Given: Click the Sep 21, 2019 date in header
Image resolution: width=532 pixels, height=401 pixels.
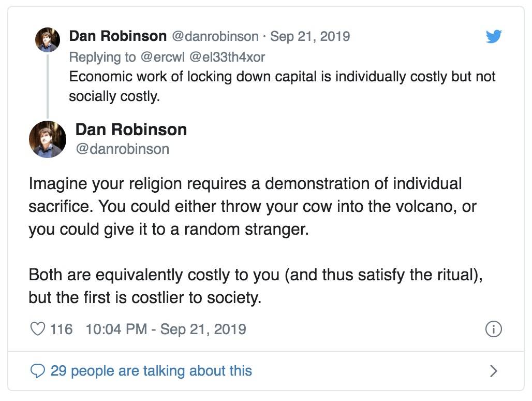Looking at the screenshot, I should 310,36.
